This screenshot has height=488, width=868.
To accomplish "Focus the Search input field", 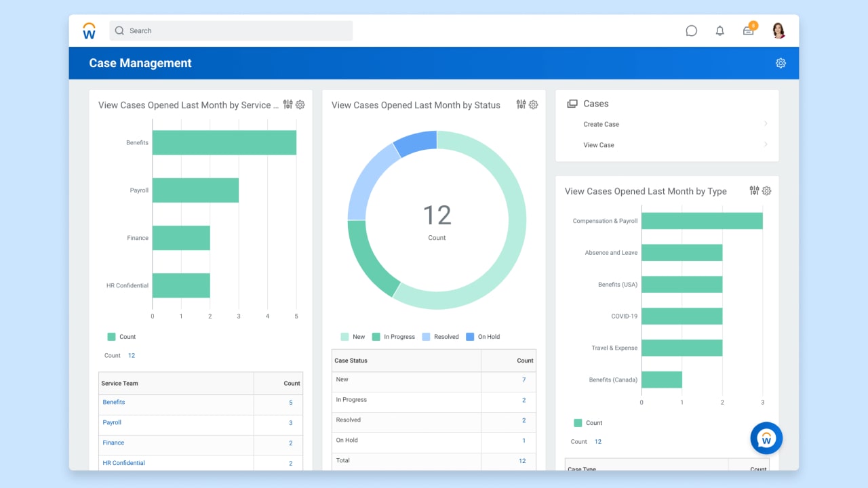I will click(x=231, y=30).
